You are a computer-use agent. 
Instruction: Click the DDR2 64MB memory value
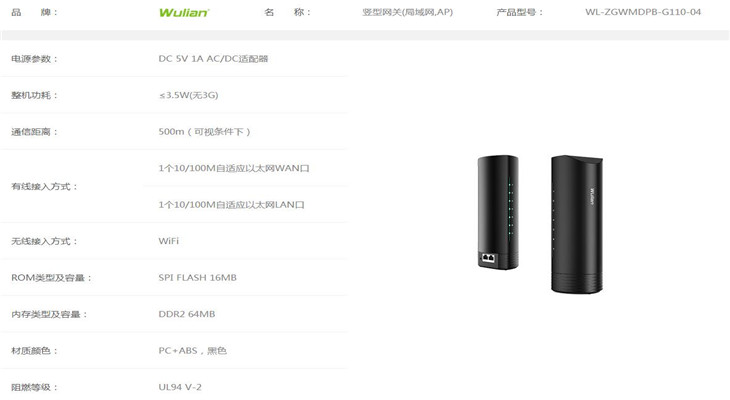[x=187, y=314]
